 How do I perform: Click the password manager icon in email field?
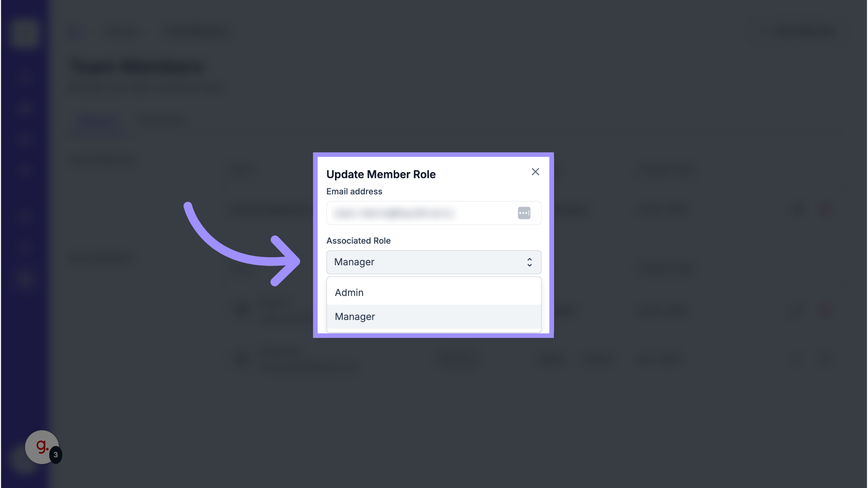(524, 213)
